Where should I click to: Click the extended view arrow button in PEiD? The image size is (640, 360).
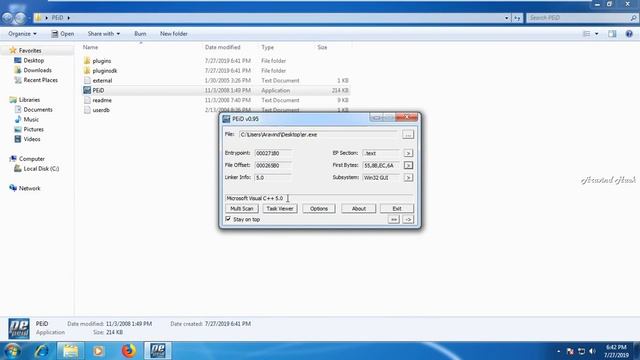click(408, 220)
